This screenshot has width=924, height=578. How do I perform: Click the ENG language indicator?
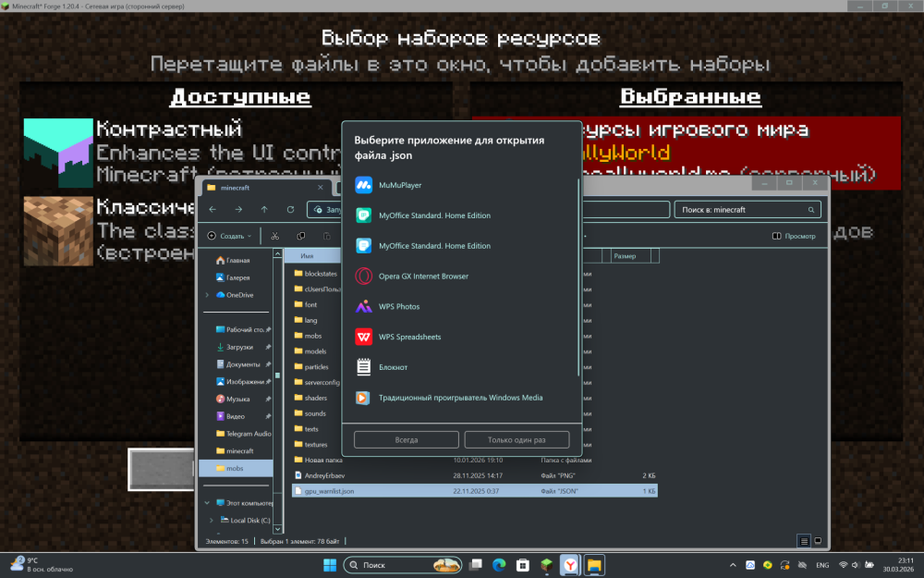coord(822,565)
